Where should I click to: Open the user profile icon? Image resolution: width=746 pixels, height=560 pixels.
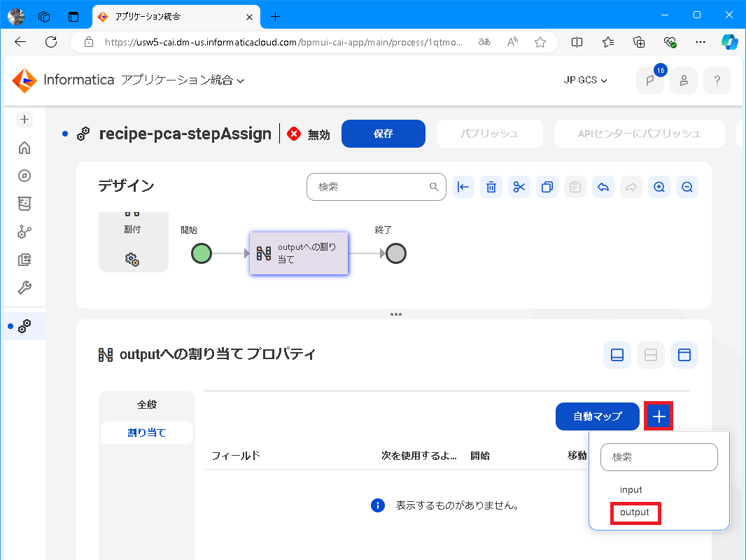point(684,80)
